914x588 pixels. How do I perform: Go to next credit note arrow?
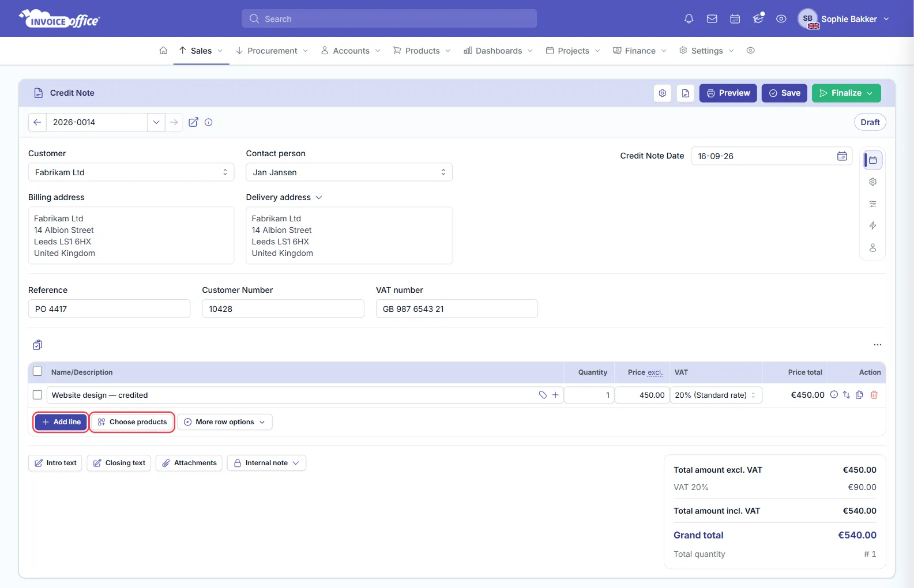174,122
